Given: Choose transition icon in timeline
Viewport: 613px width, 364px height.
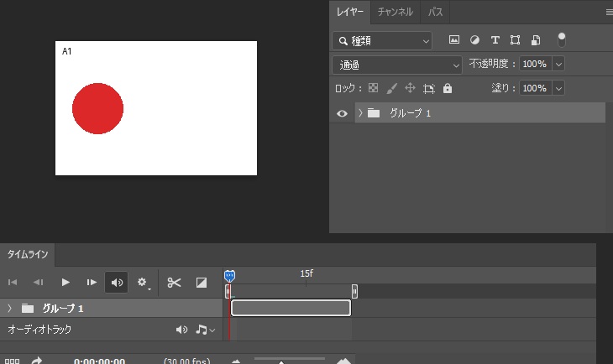Looking at the screenshot, I should point(202,283).
